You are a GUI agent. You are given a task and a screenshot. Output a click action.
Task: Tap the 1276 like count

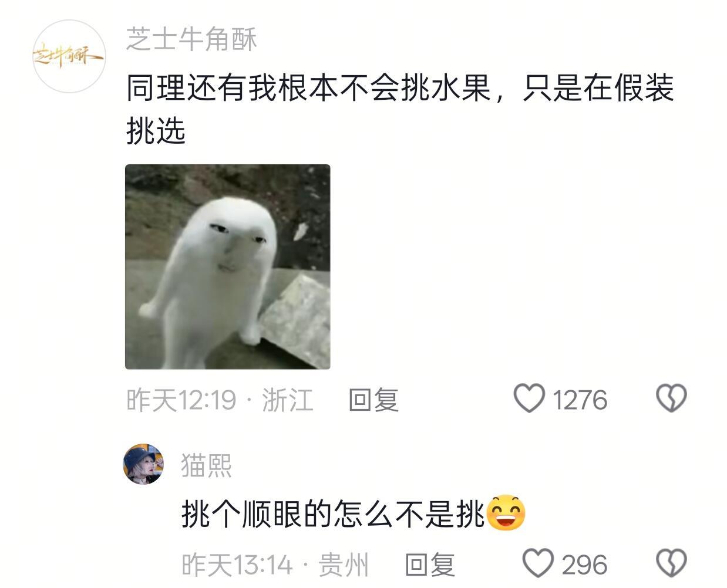click(x=580, y=400)
